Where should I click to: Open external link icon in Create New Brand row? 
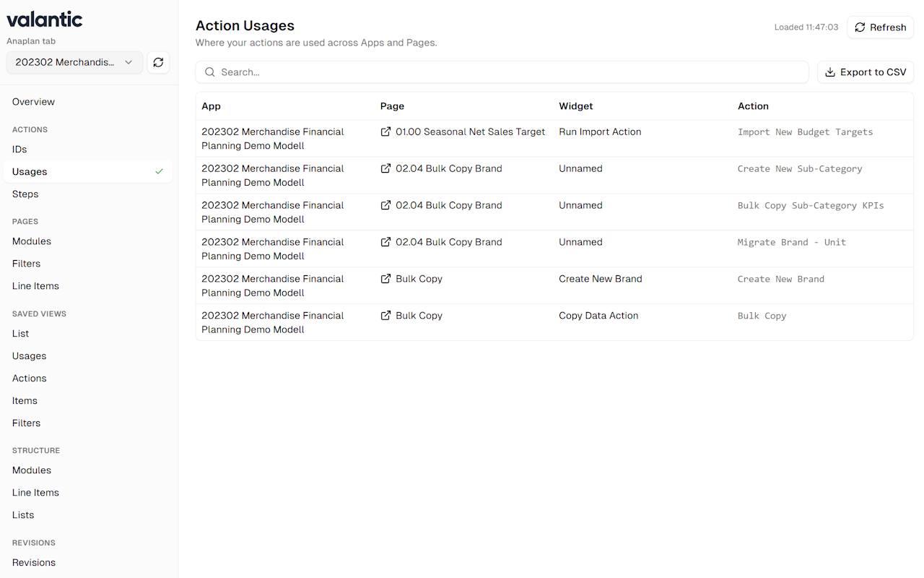pyautogui.click(x=385, y=280)
